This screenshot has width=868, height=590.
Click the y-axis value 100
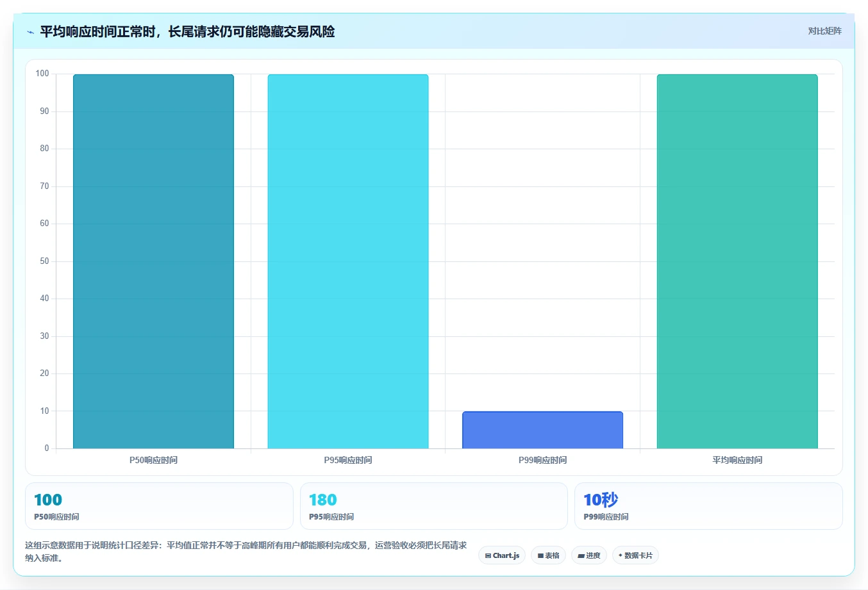[42, 74]
